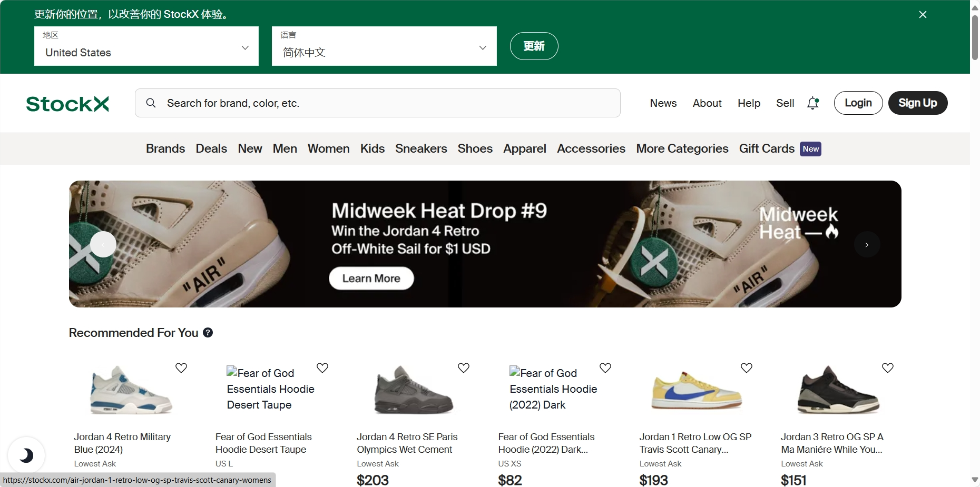
Task: Open Jordan 3 Retro OG SP title
Action: pyautogui.click(x=832, y=443)
